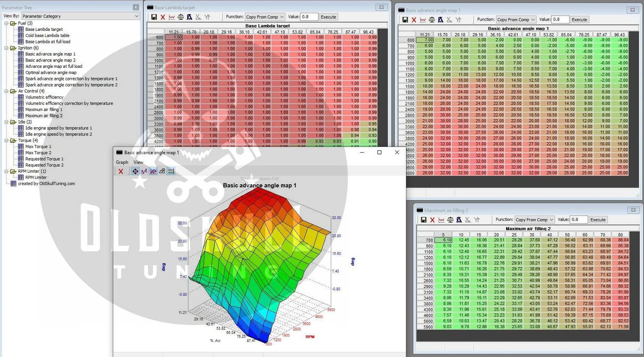
Task: Open graph view icon in Base Lambda target toolbar
Action: point(172,17)
